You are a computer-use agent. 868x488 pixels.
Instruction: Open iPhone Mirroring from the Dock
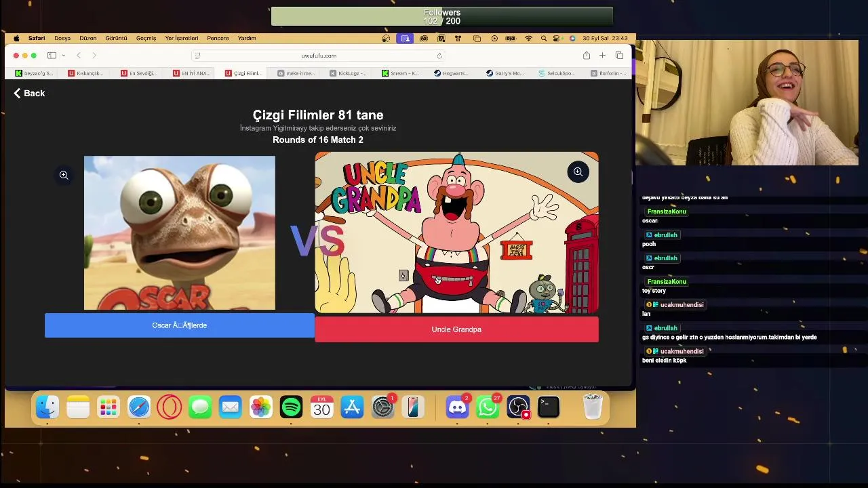(413, 407)
